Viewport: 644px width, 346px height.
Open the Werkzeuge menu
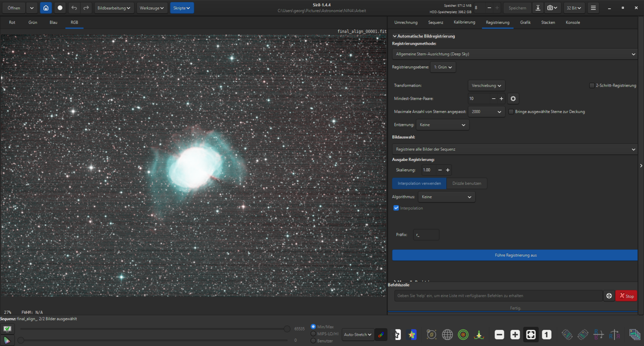[152, 8]
